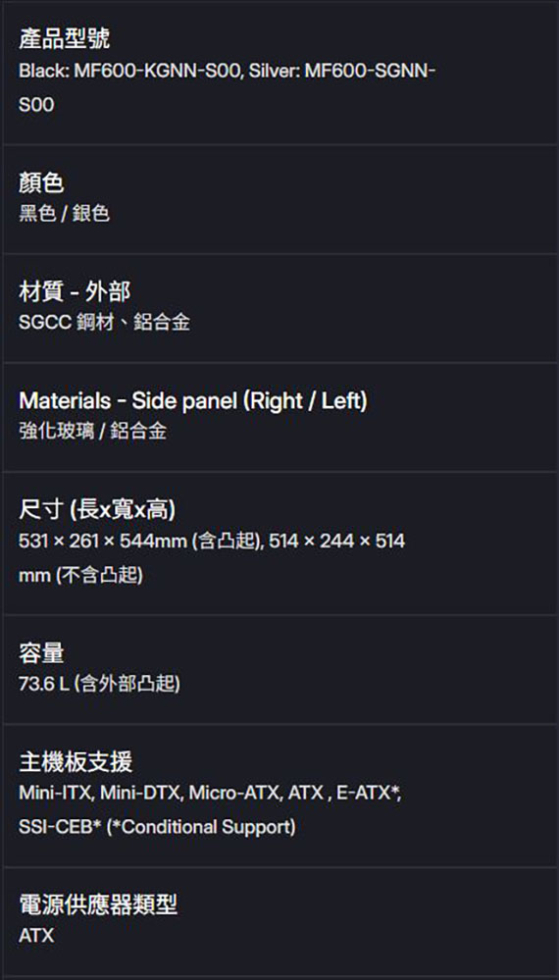Select the Mini-ITX, Mini-DTX motherboard list line
This screenshot has width=559, height=980.
pos(210,794)
